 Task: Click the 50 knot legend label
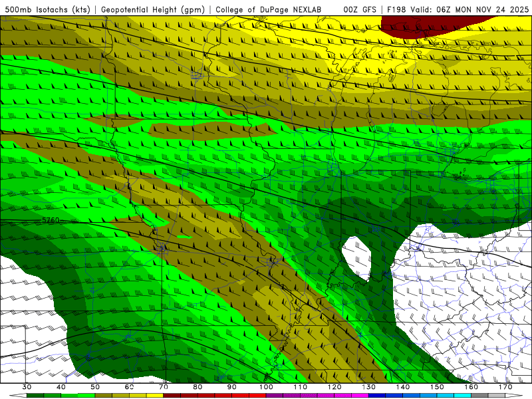(95, 387)
